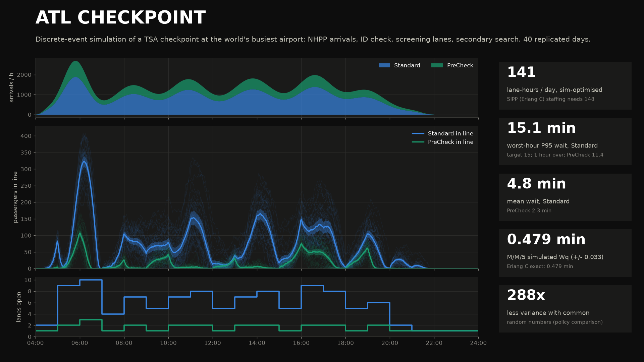Click the 350 tick on passengers axis
644x362 pixels.
(26, 153)
